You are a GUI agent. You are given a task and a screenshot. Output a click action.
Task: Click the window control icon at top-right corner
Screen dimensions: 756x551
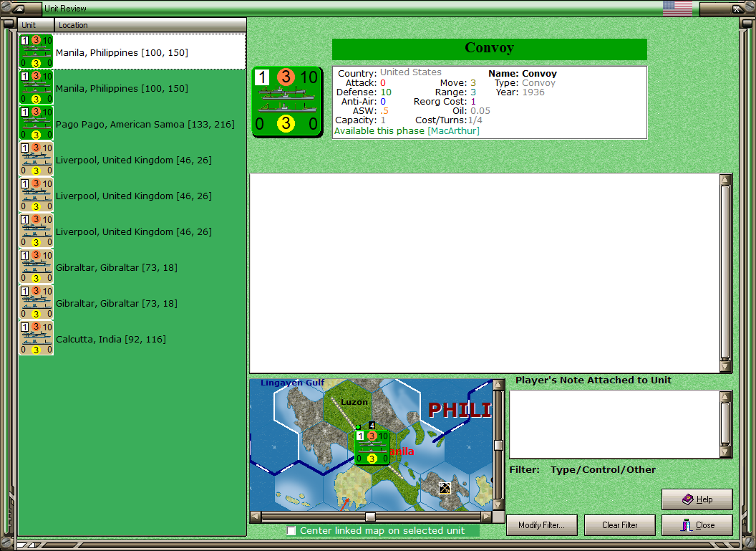(737, 8)
